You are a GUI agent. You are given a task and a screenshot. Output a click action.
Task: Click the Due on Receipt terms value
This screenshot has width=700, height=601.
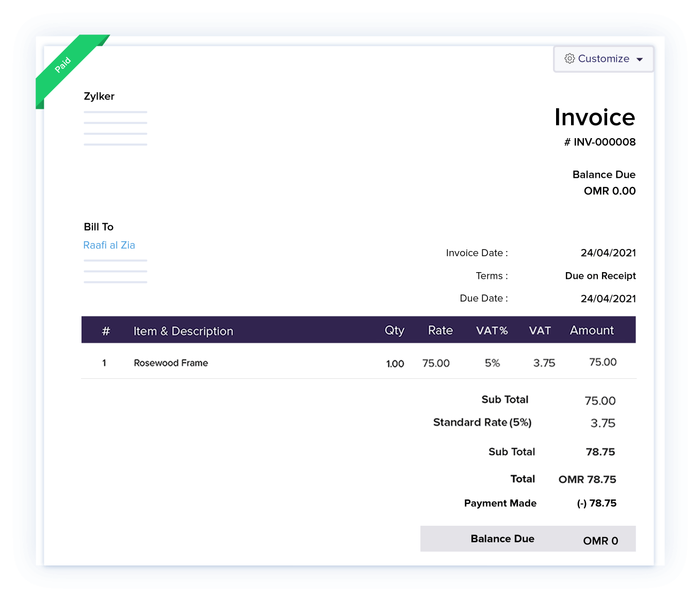click(600, 276)
